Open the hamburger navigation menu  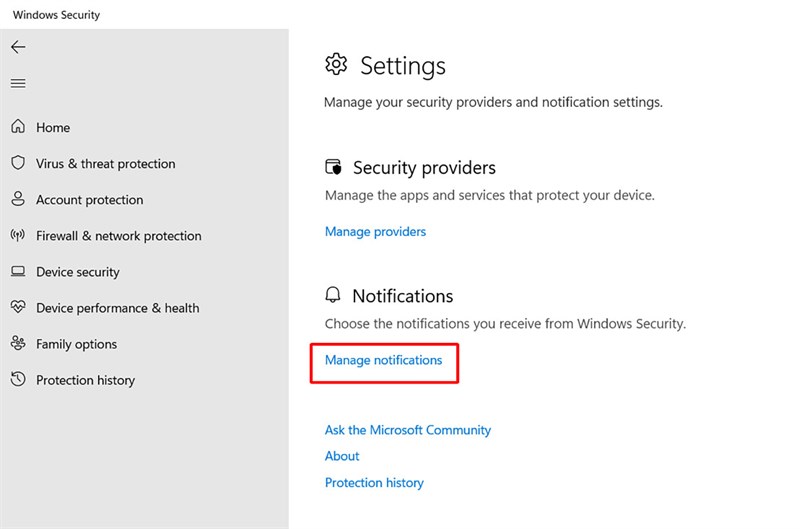click(18, 83)
